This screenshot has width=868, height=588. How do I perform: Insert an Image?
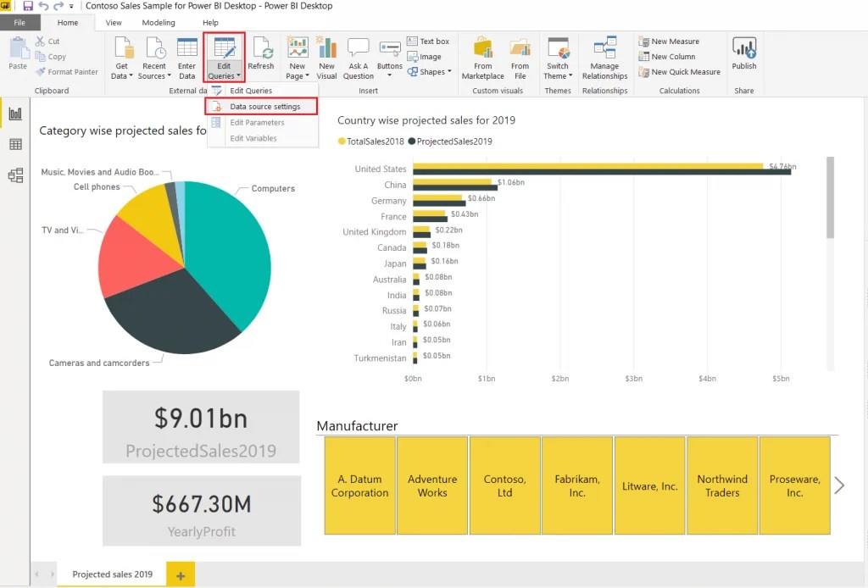pos(430,57)
